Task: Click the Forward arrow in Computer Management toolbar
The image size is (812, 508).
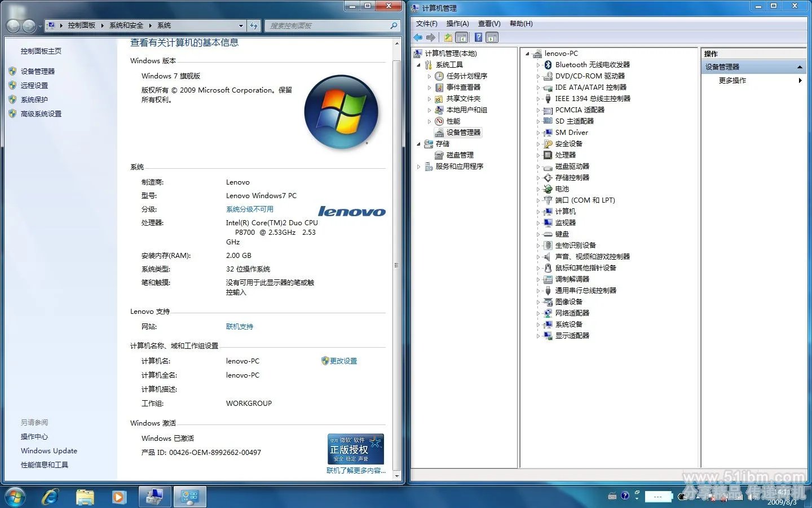Action: 431,38
